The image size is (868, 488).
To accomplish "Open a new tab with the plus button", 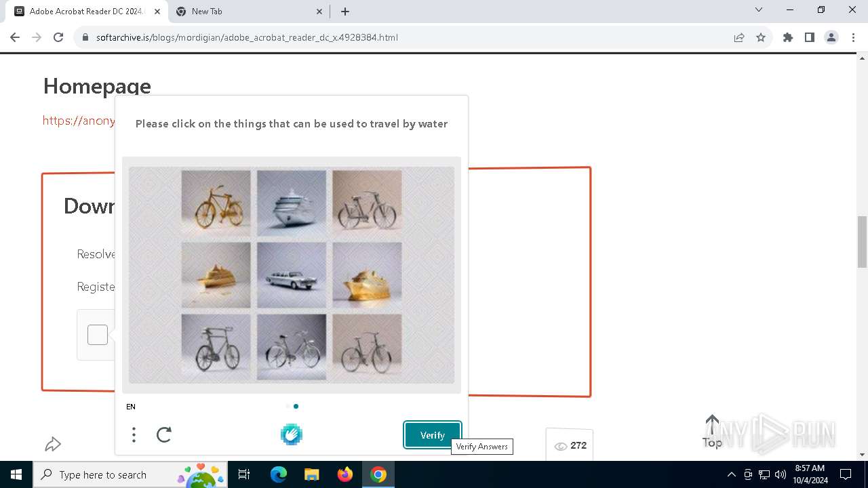I will pyautogui.click(x=345, y=12).
